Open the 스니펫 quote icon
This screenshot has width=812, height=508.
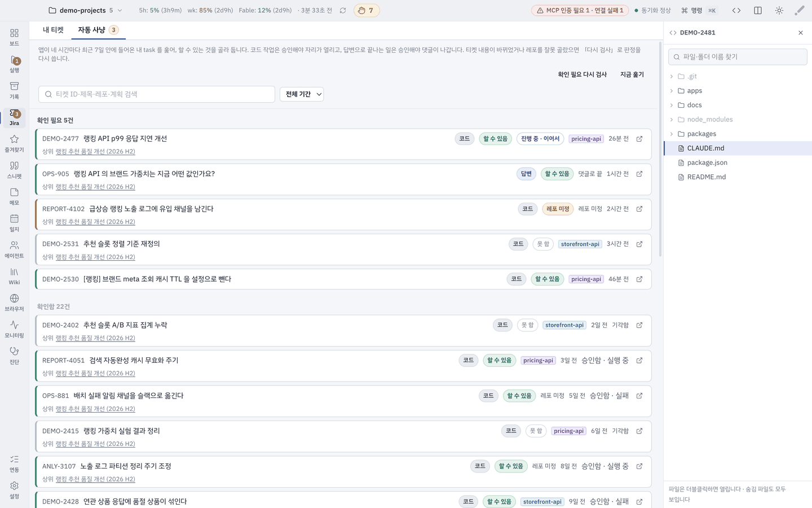pyautogui.click(x=14, y=170)
